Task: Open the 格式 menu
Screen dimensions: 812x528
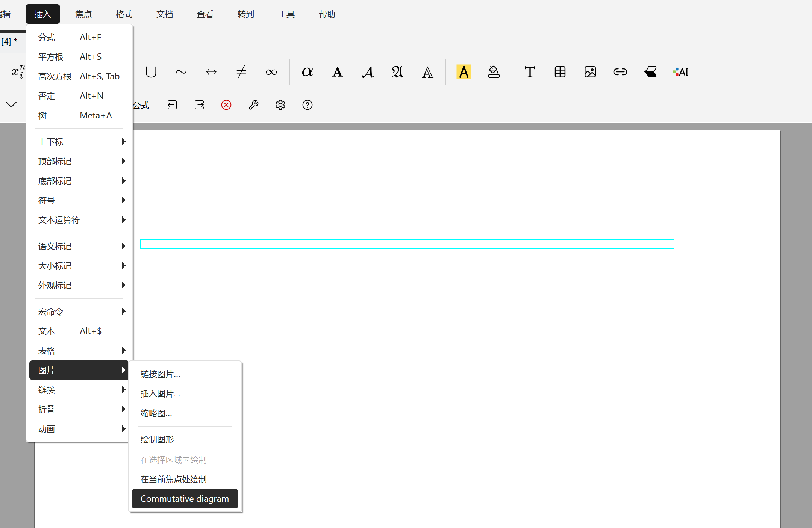Action: click(x=124, y=14)
